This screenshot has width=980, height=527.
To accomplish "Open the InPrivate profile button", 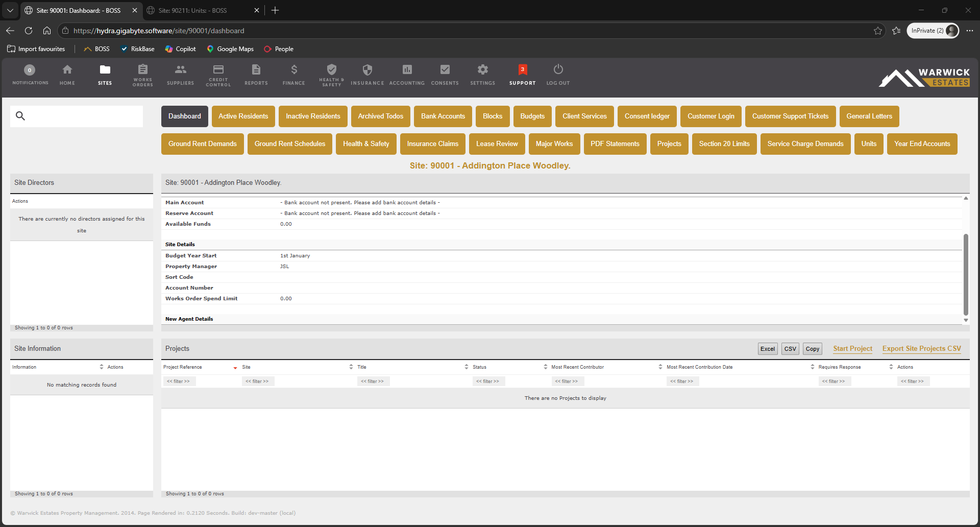I will pyautogui.click(x=933, y=31).
